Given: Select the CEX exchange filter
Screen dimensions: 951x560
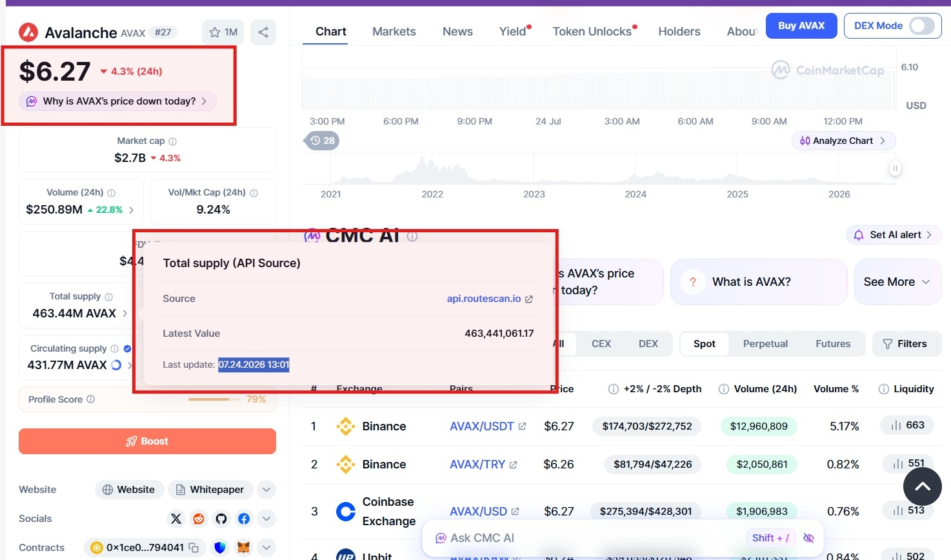Looking at the screenshot, I should [601, 344].
